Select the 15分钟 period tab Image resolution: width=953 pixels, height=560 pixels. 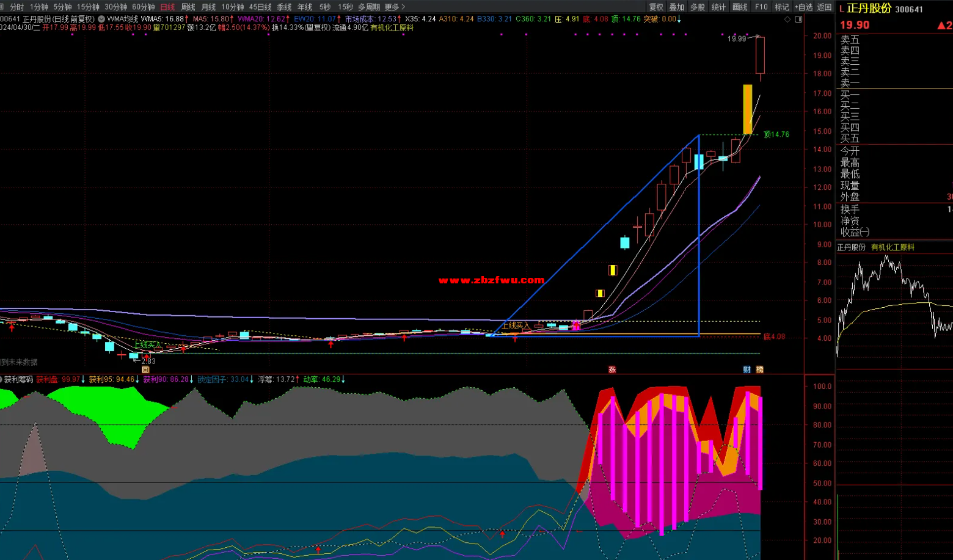88,7
